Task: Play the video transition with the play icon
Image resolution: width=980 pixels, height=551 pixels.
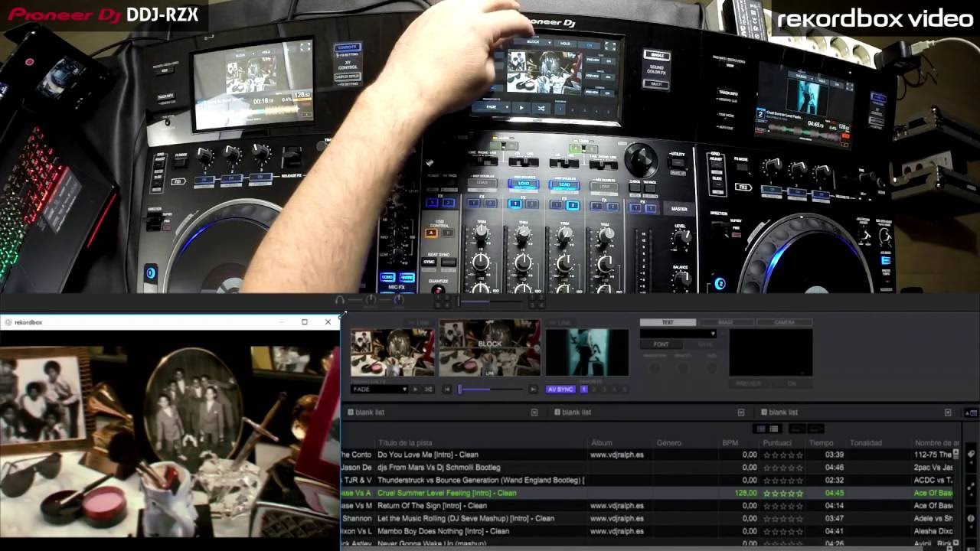Action: 415,390
